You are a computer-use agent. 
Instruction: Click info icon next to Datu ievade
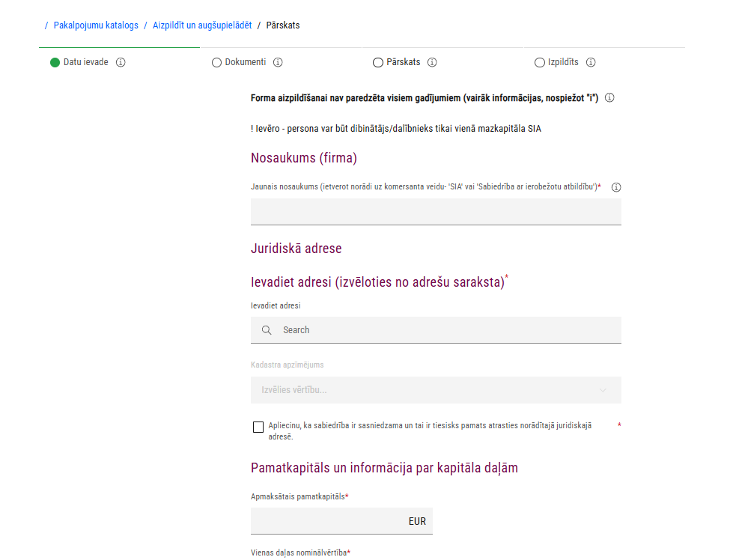point(121,62)
